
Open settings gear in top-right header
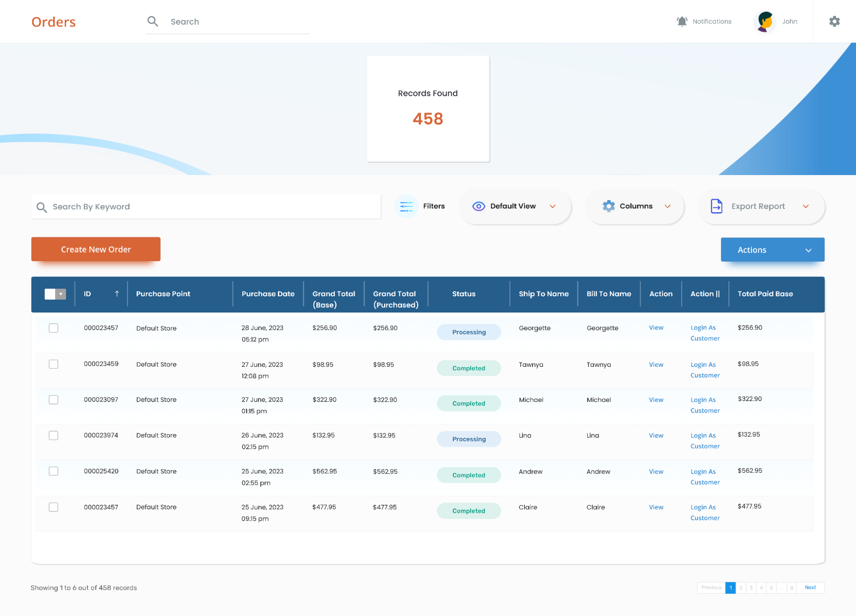click(834, 21)
